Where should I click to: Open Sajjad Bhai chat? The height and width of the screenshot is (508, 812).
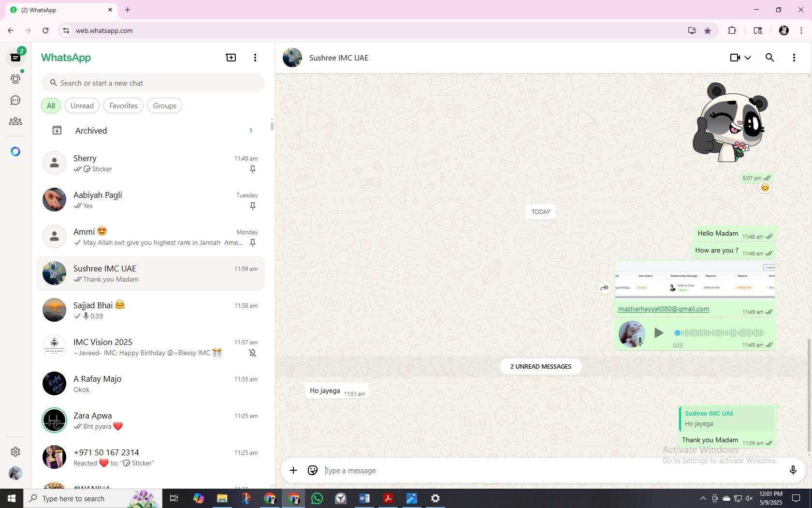pos(151,310)
